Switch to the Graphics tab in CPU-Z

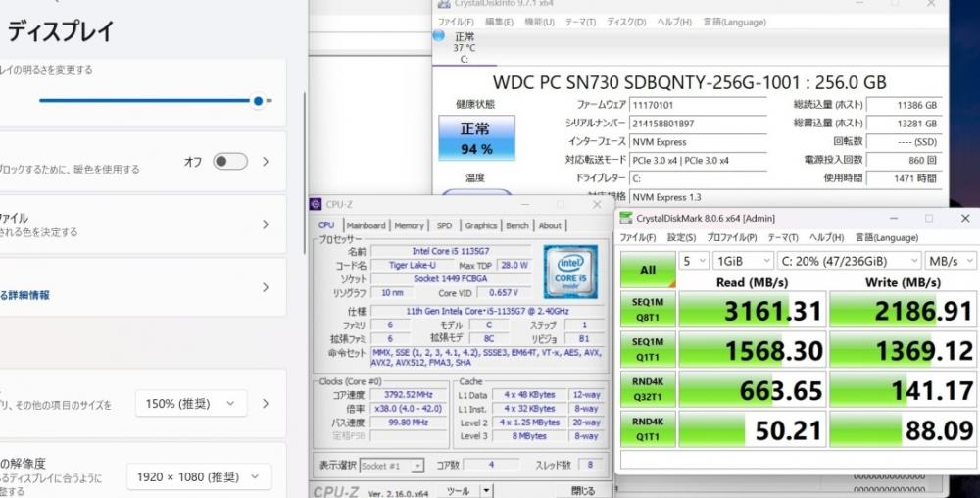click(480, 225)
